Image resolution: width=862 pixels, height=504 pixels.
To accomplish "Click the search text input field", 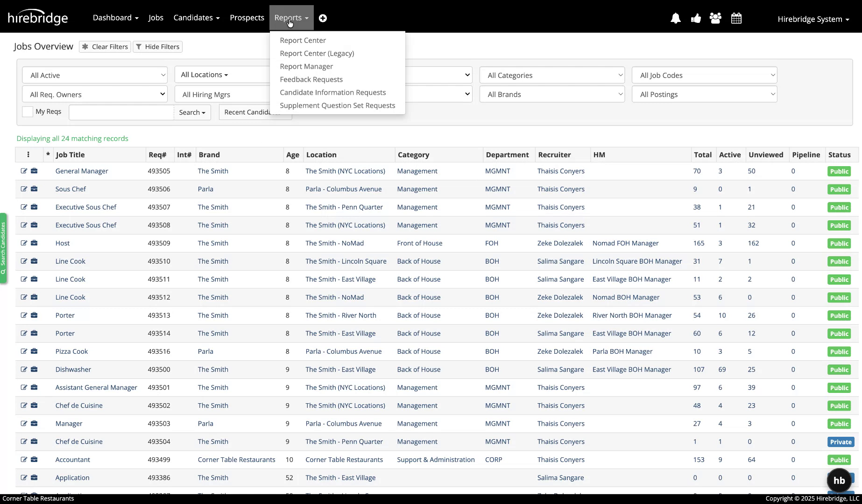I will coord(120,112).
